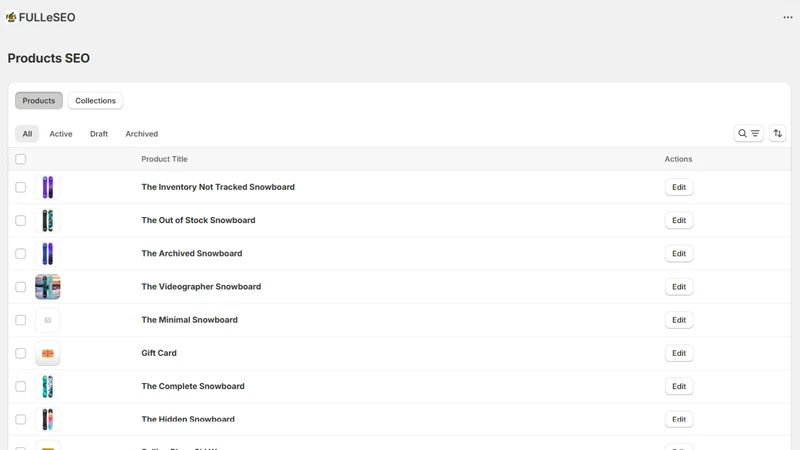
Task: Edit The Inventory Not Tracked Snowboard
Action: (679, 187)
